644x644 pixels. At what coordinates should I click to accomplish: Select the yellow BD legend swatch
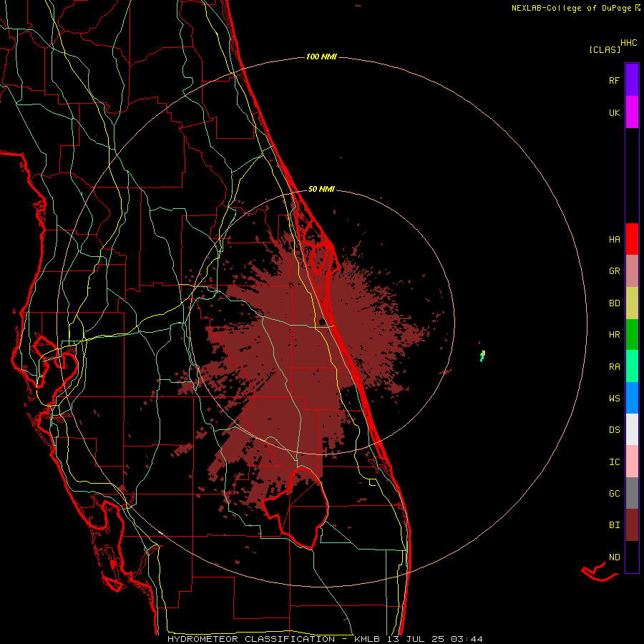click(632, 303)
